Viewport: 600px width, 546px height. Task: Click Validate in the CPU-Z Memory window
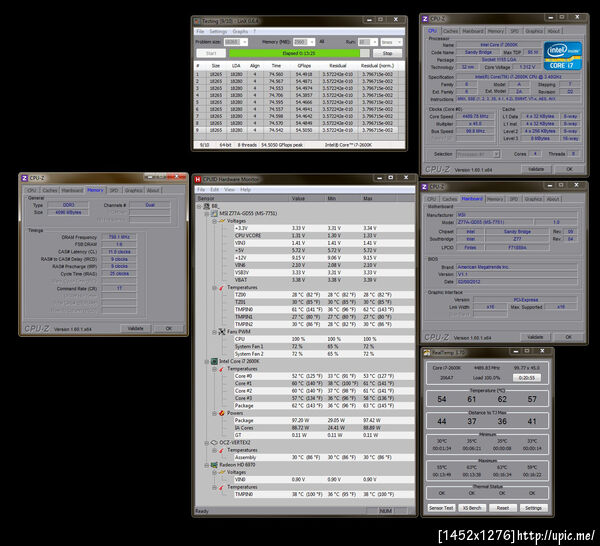pos(135,329)
